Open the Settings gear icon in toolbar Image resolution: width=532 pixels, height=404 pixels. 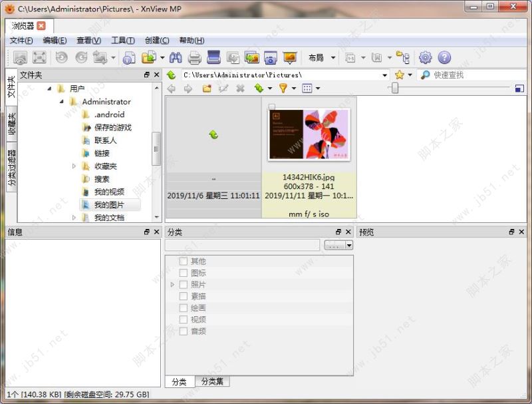[x=425, y=58]
